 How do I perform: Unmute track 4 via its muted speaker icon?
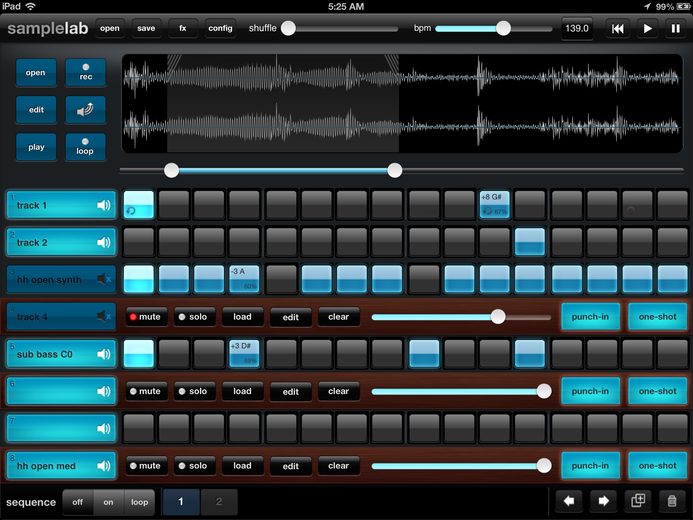[x=104, y=316]
